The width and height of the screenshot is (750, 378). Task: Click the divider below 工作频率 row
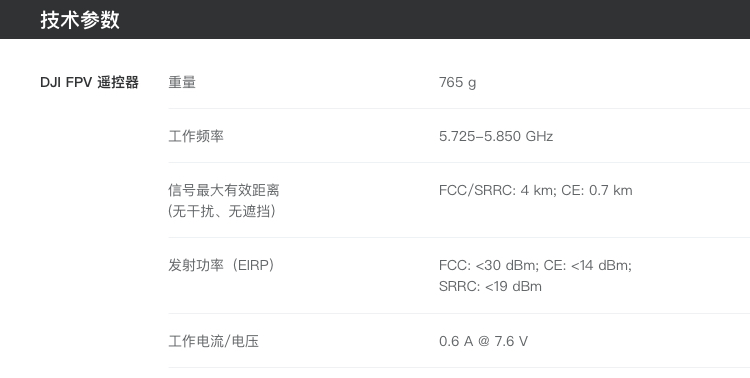(459, 162)
